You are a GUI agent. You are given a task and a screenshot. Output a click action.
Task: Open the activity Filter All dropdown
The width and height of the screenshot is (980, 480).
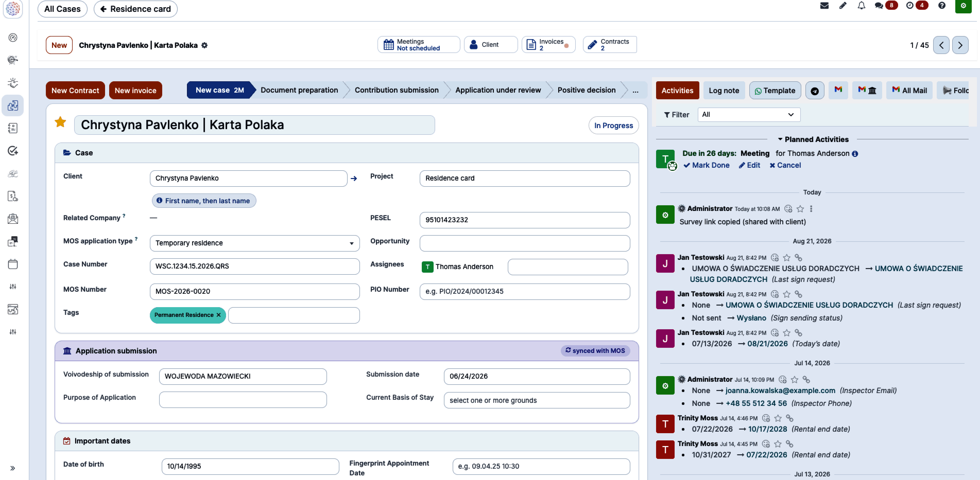coord(748,114)
